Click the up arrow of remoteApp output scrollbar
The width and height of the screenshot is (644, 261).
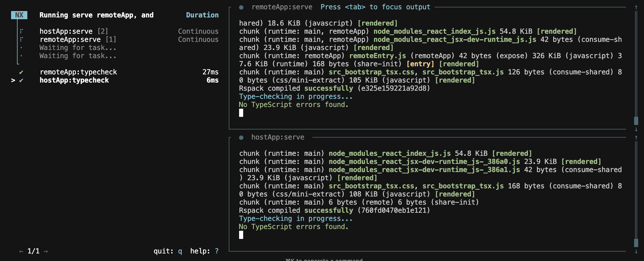click(x=636, y=7)
